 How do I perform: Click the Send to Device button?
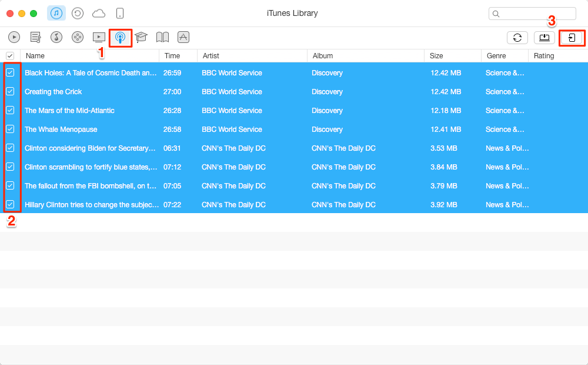(572, 38)
